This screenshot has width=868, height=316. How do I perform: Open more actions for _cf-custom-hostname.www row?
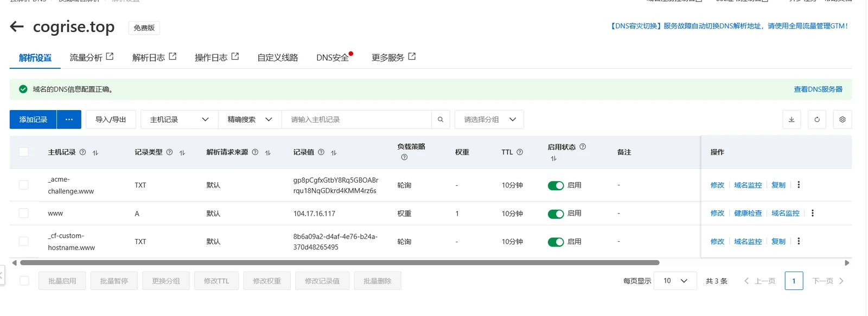799,241
